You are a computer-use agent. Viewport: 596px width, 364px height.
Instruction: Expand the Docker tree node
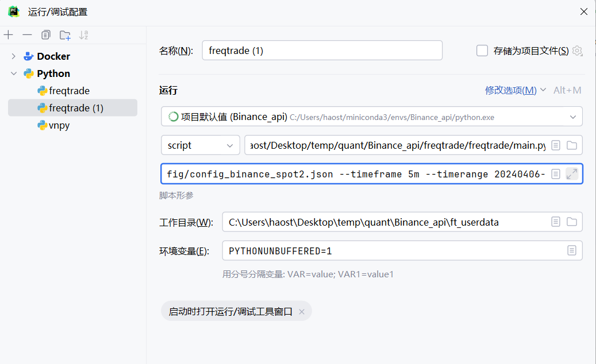coord(14,56)
